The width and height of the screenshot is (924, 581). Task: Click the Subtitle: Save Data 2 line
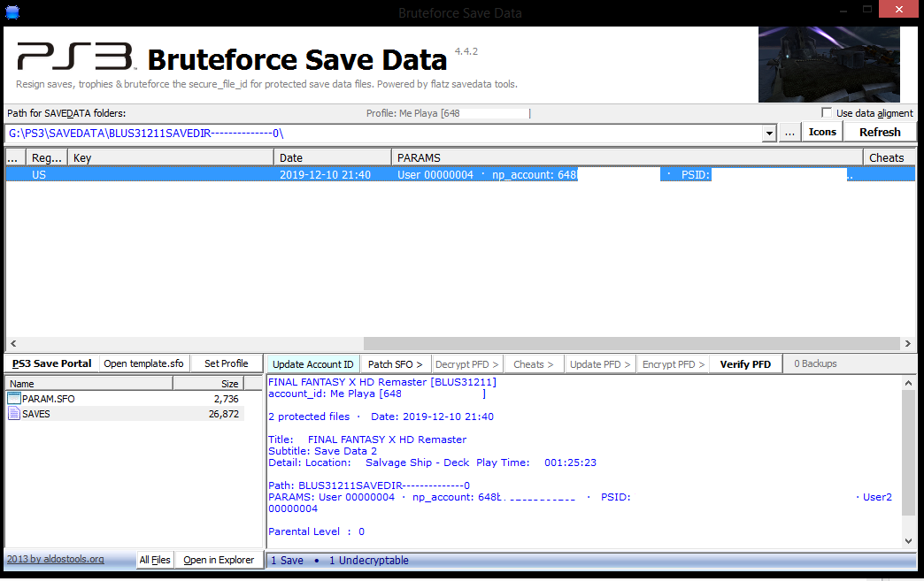[322, 451]
